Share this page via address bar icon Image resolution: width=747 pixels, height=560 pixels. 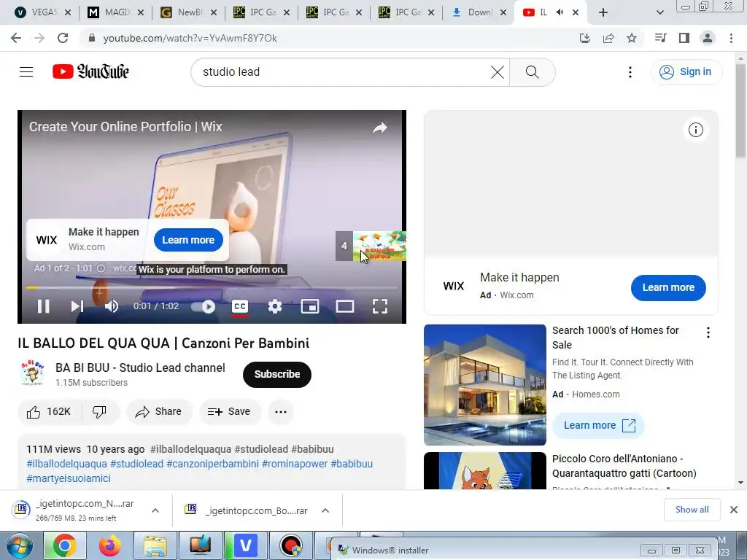click(x=608, y=38)
